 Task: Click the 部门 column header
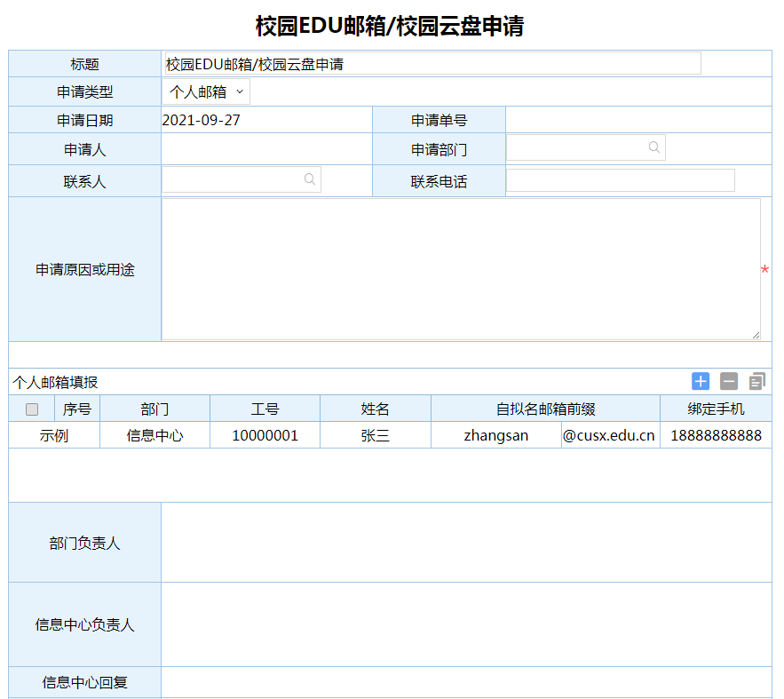[154, 409]
